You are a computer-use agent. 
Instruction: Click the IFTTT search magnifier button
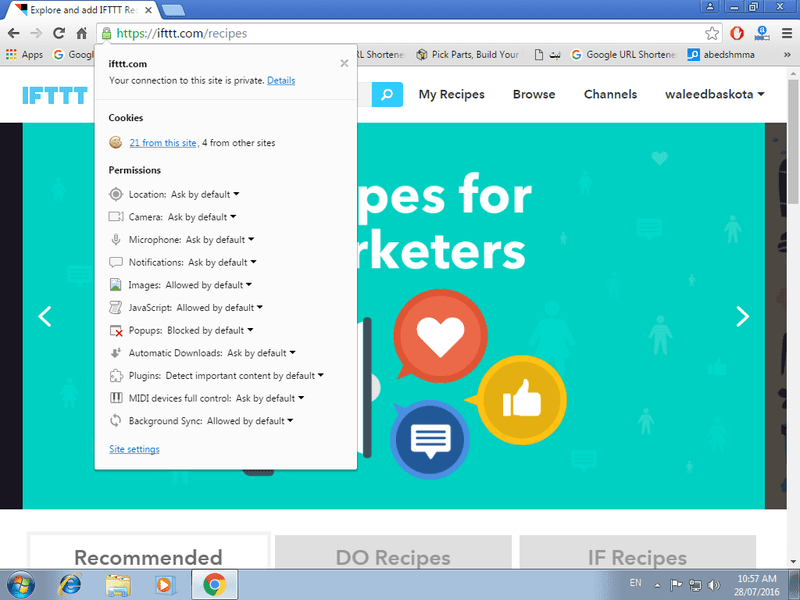tap(387, 94)
